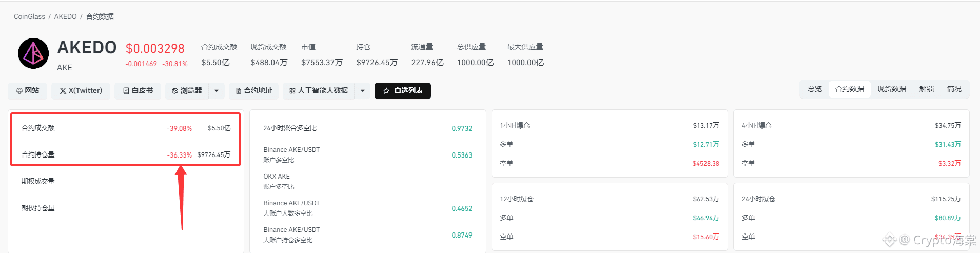Click the OKX AKE 账户多空比 row

coord(367,182)
